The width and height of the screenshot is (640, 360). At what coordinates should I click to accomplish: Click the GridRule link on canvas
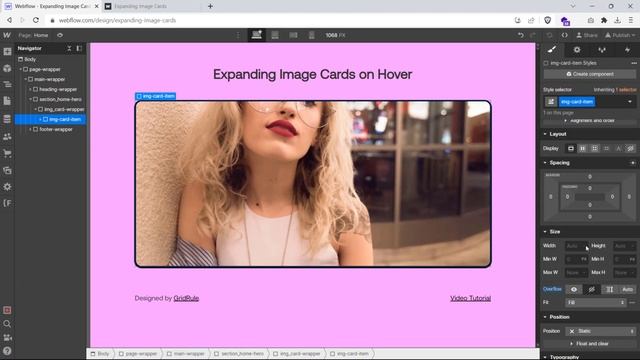(x=186, y=298)
